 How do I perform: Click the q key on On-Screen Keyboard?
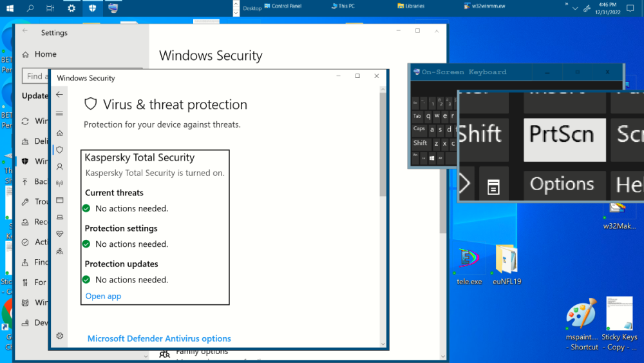(x=428, y=116)
